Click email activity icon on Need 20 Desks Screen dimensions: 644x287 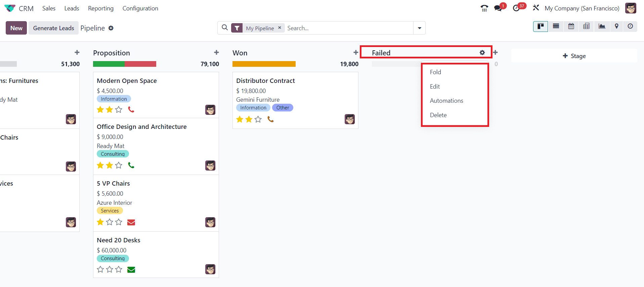point(131,270)
